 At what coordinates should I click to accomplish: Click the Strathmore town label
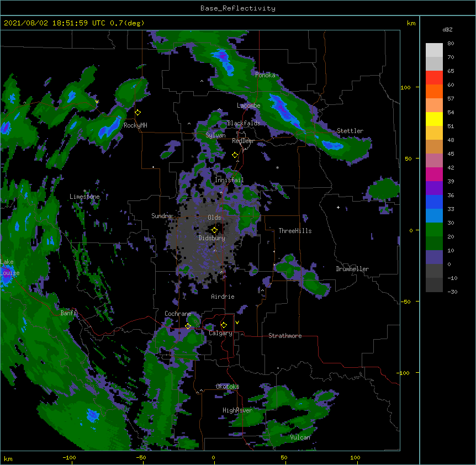(285, 336)
